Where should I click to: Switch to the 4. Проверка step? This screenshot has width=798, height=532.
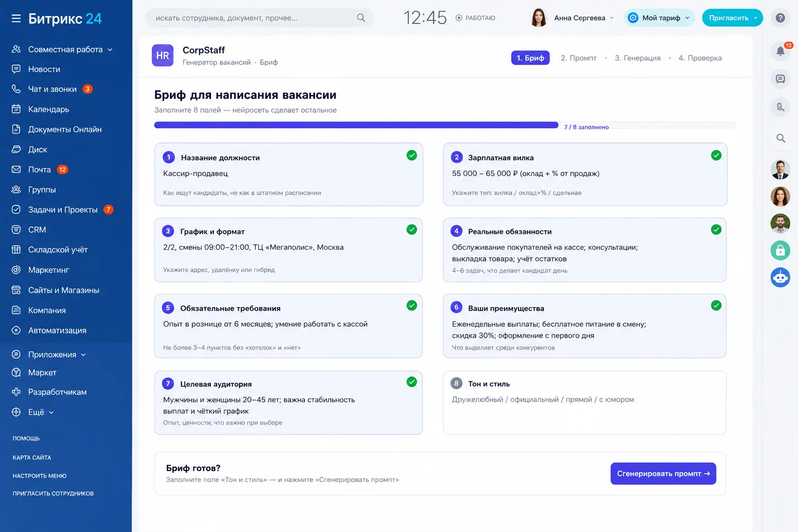tap(700, 58)
